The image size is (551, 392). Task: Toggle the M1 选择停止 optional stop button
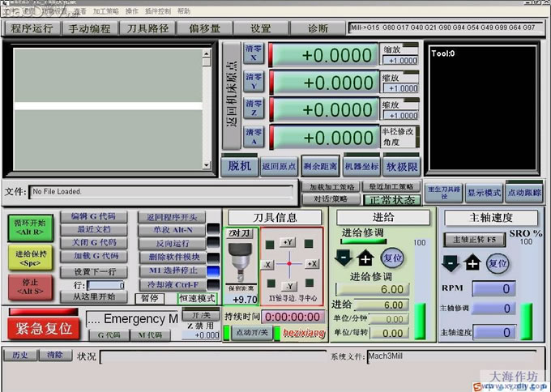point(171,271)
